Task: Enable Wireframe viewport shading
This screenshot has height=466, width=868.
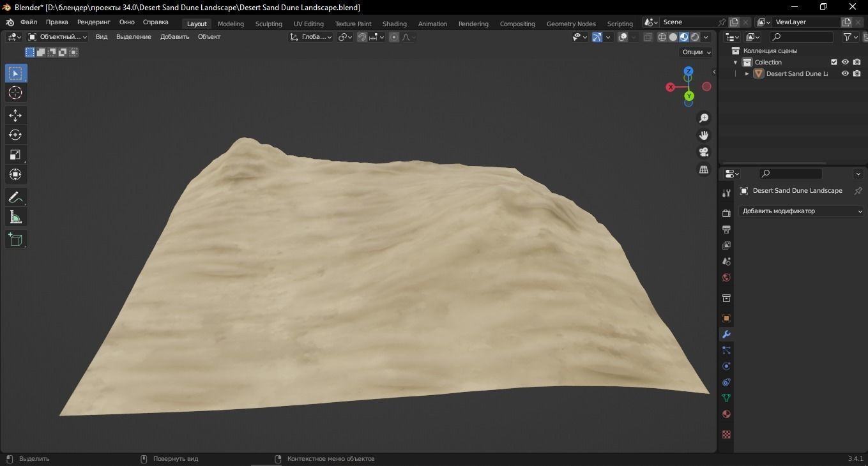Action: (x=662, y=37)
